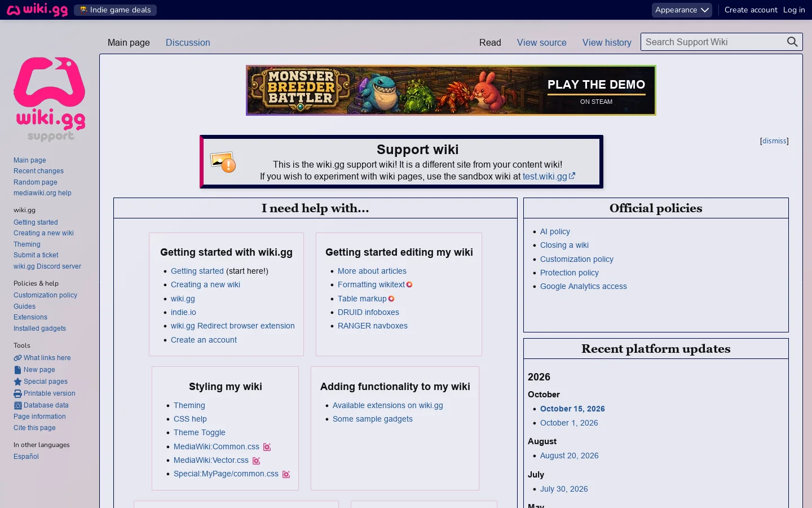Open Some sample gadgets link
This screenshot has width=812, height=508.
tap(373, 419)
